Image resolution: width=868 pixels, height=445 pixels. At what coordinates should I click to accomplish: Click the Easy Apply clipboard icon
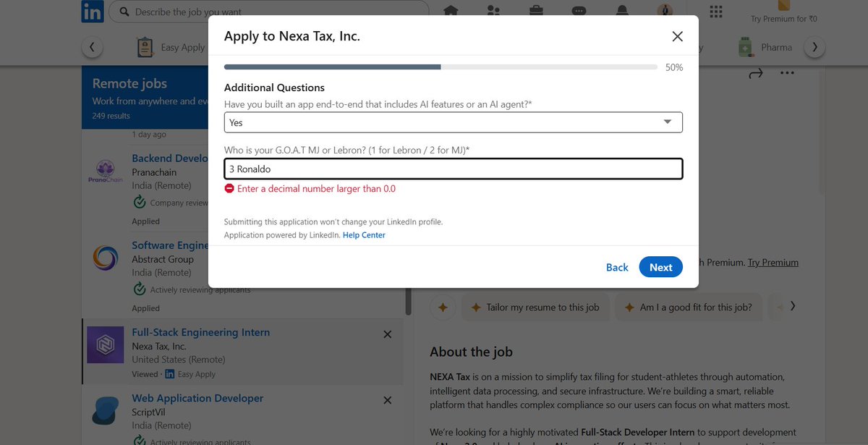point(145,48)
